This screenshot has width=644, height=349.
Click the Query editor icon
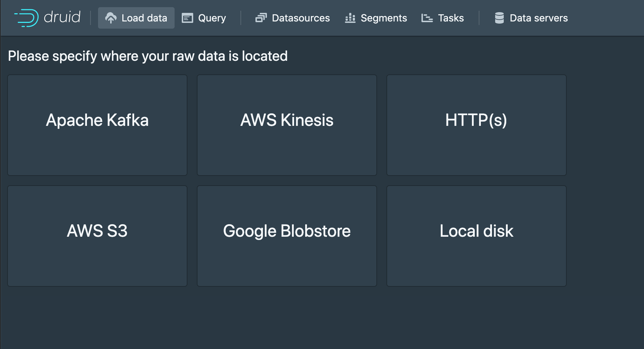(187, 18)
